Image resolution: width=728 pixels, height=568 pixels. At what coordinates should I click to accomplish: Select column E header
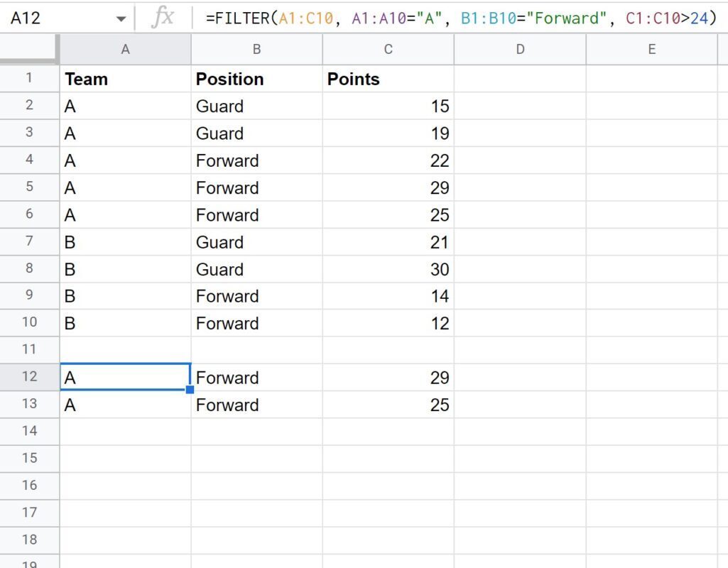pos(652,49)
